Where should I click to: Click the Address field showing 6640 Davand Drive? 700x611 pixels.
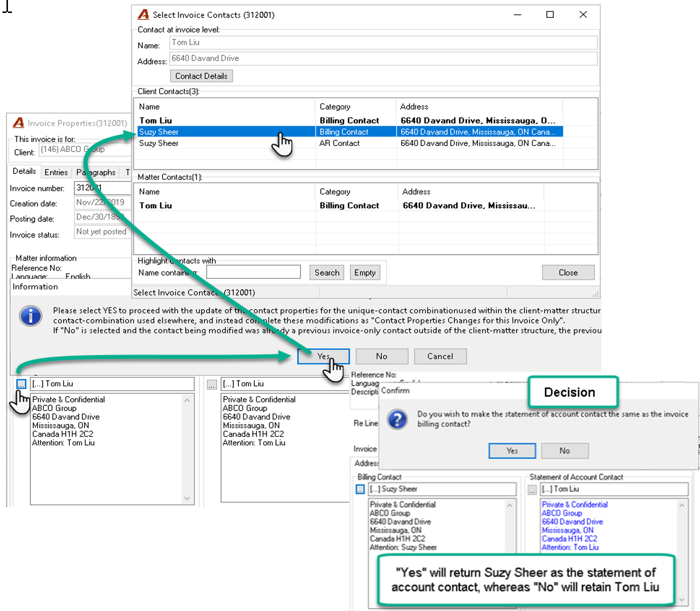383,58
